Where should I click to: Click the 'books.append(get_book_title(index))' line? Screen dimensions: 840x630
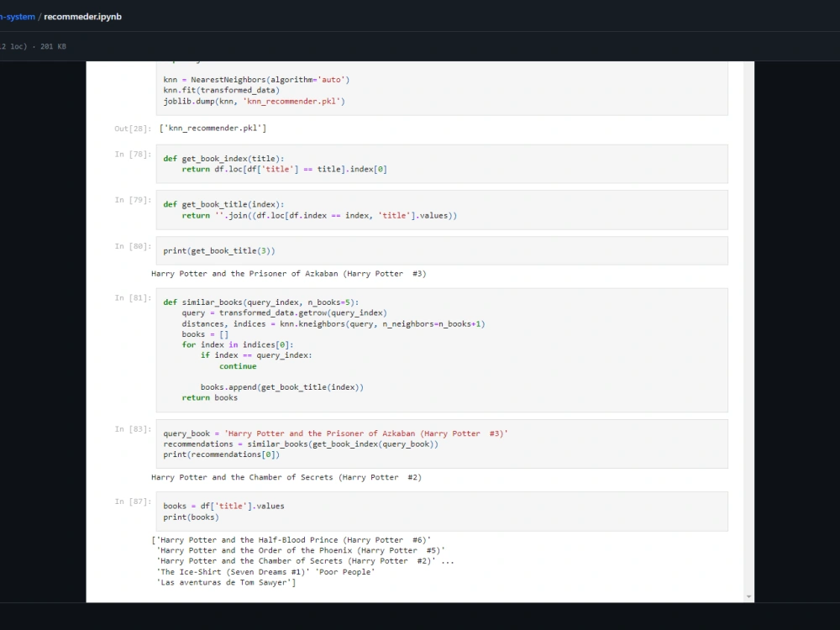[281, 387]
